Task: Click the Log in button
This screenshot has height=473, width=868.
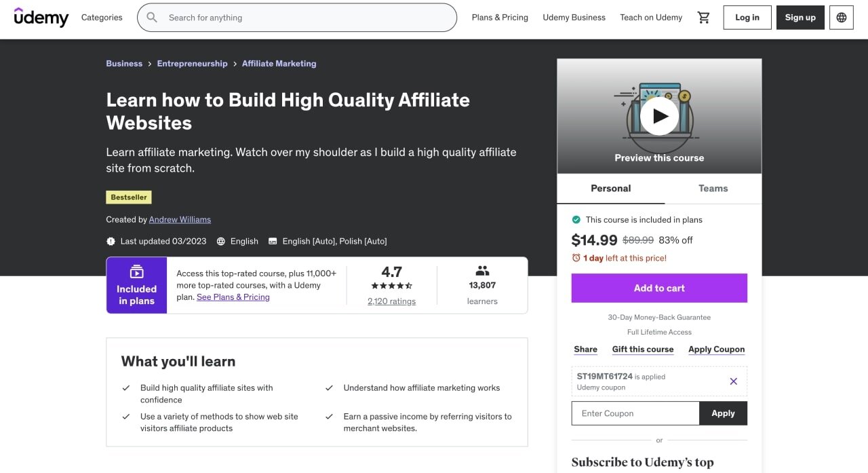Action: coord(747,18)
